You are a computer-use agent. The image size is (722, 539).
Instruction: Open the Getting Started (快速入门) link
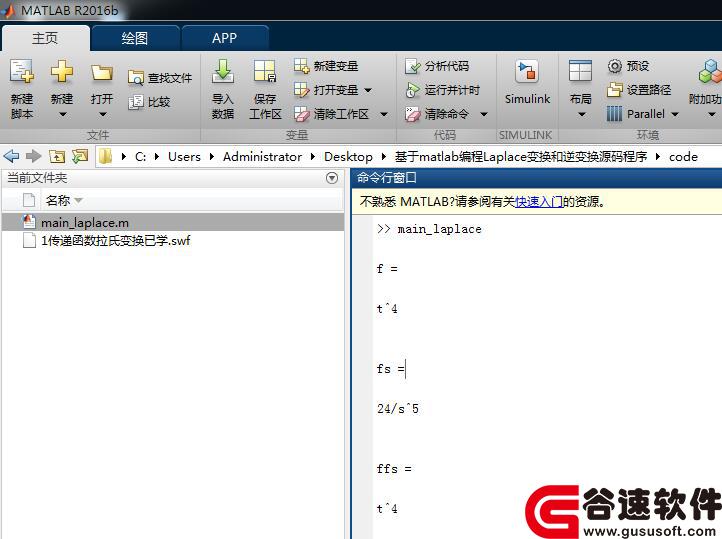[538, 202]
